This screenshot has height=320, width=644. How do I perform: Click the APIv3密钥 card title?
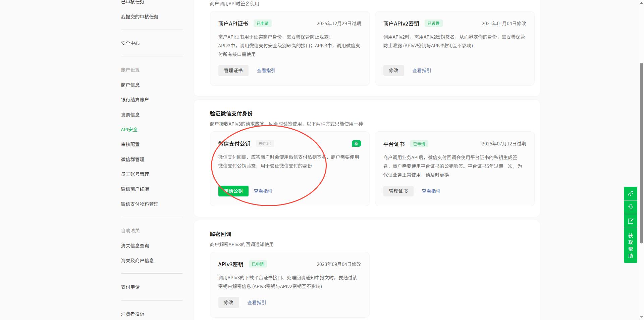tap(230, 264)
